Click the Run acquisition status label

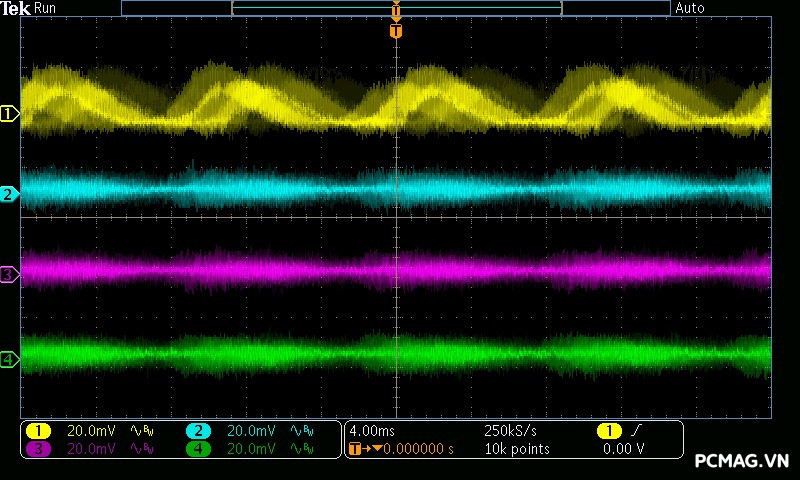[x=46, y=8]
